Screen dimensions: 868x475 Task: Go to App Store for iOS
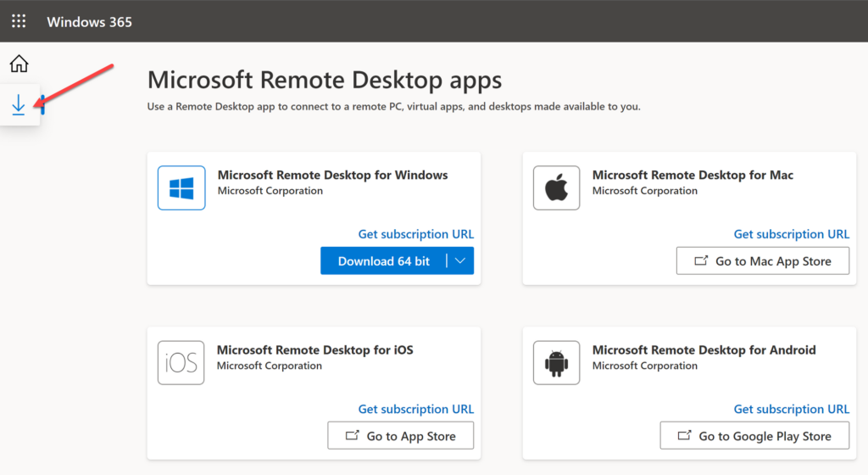[x=400, y=436]
